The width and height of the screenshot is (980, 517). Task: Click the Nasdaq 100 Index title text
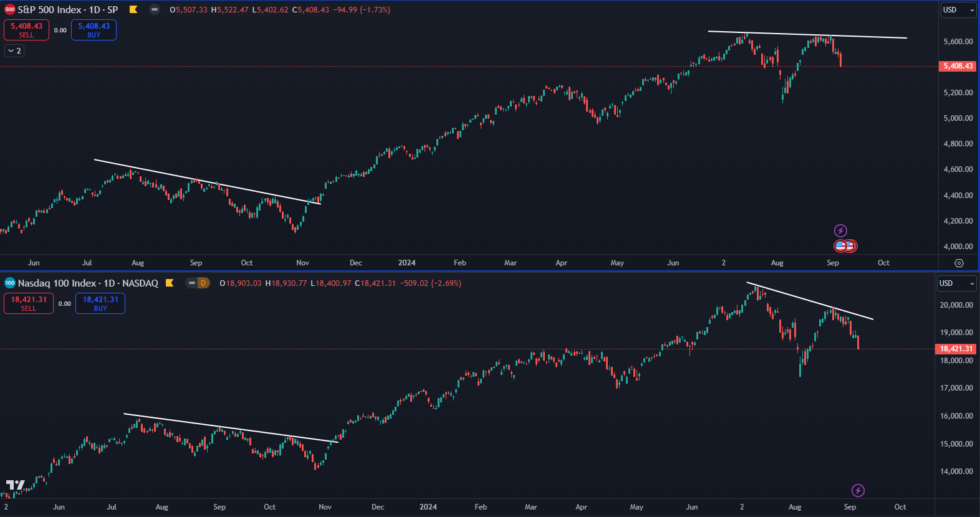pos(88,283)
